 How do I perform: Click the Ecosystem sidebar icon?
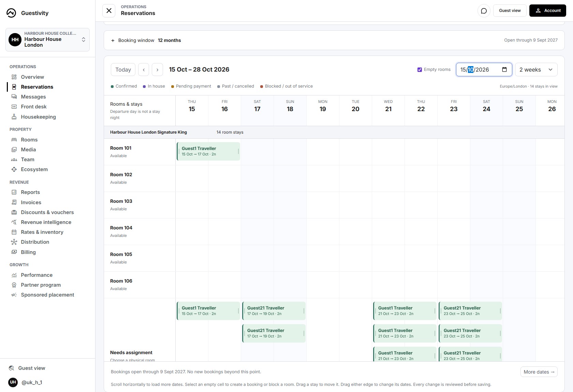click(14, 169)
